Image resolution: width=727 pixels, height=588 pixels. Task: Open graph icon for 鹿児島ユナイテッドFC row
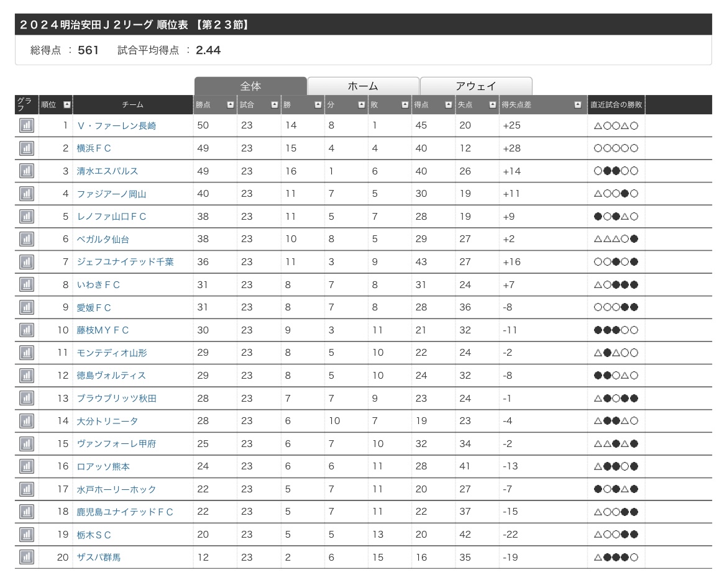27,512
